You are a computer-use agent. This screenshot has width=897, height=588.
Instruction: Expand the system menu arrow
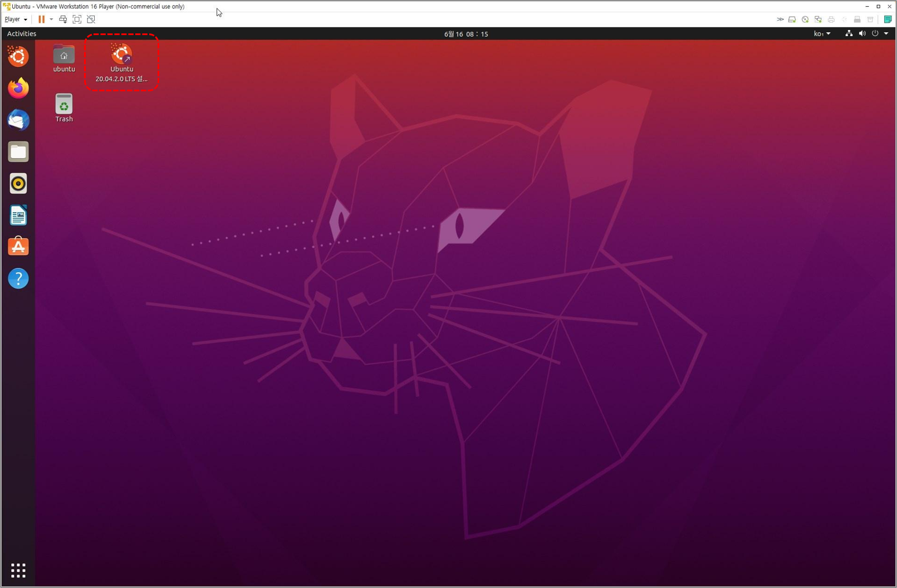click(x=886, y=34)
